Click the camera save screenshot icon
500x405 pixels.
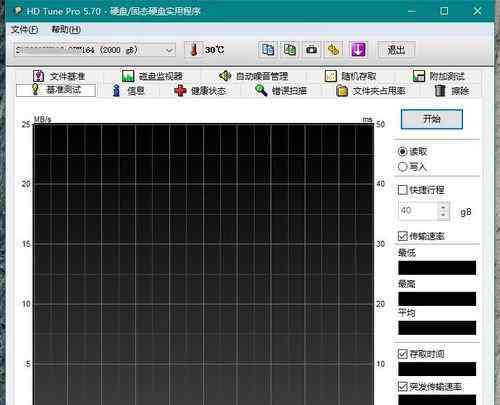click(312, 50)
